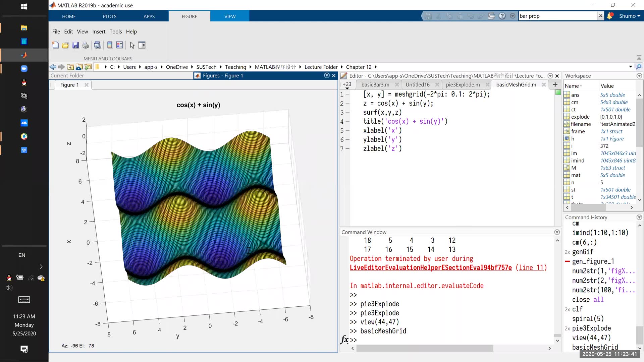644x362 pixels.
Task: Click the Command Window horizontal scrollbar
Action: [425, 348]
